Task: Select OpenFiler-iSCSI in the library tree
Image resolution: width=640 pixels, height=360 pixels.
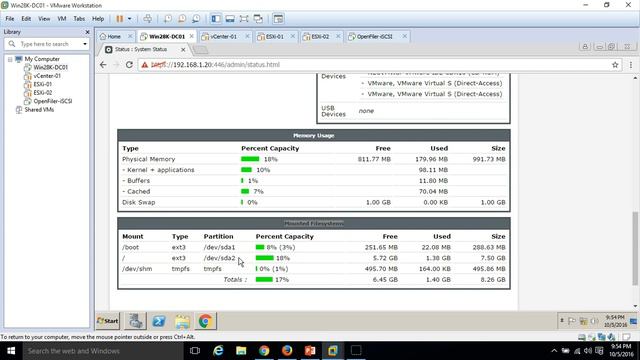Action: click(x=53, y=101)
